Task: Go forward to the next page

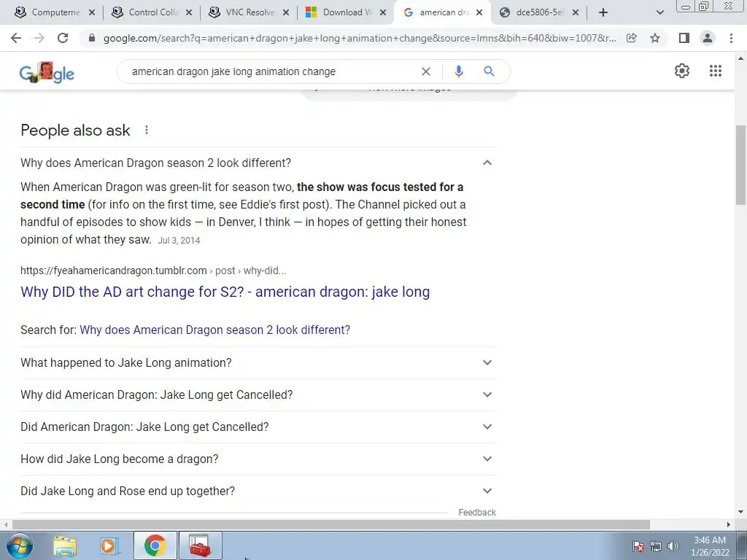Action: [39, 38]
